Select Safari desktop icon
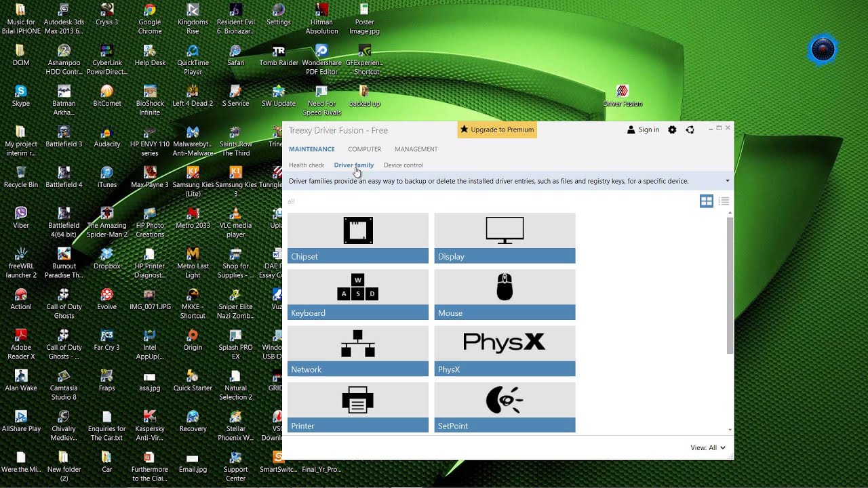 [x=235, y=56]
